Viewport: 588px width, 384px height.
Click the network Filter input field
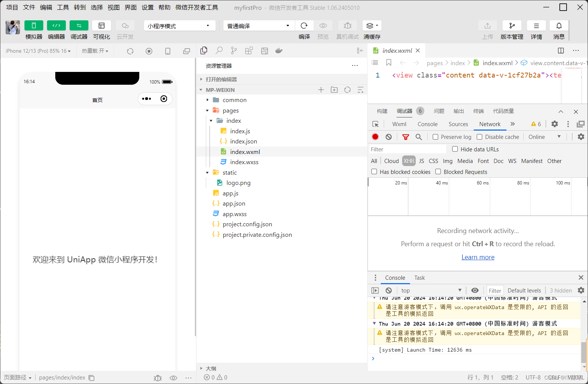coord(407,149)
